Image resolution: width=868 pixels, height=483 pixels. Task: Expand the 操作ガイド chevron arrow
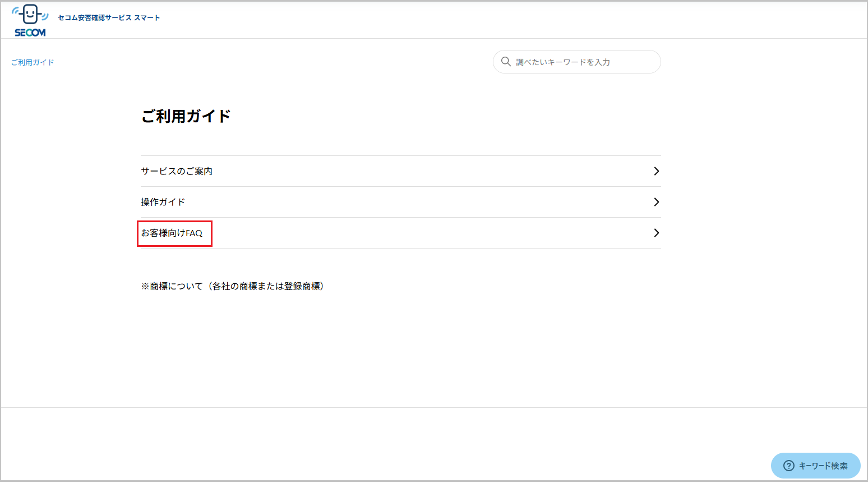[x=656, y=202]
